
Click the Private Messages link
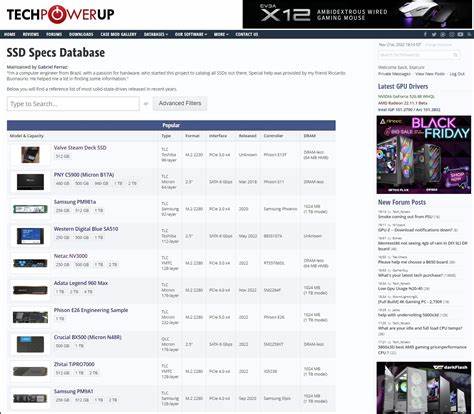click(x=394, y=74)
